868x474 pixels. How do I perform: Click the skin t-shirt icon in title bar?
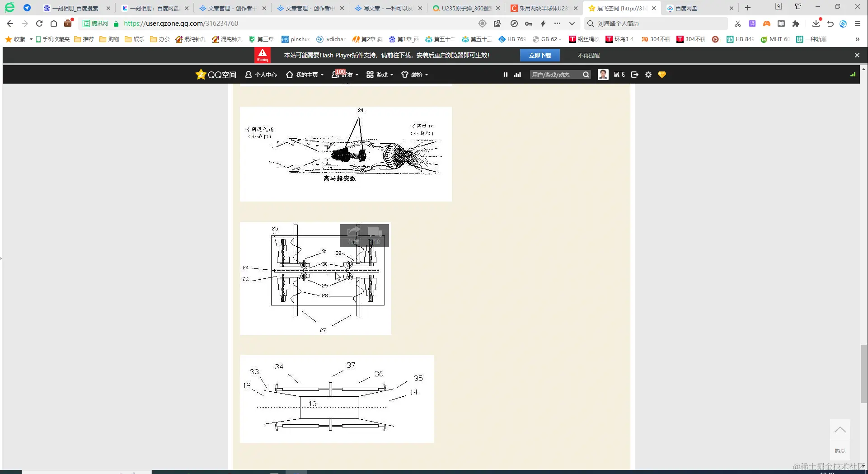798,7
